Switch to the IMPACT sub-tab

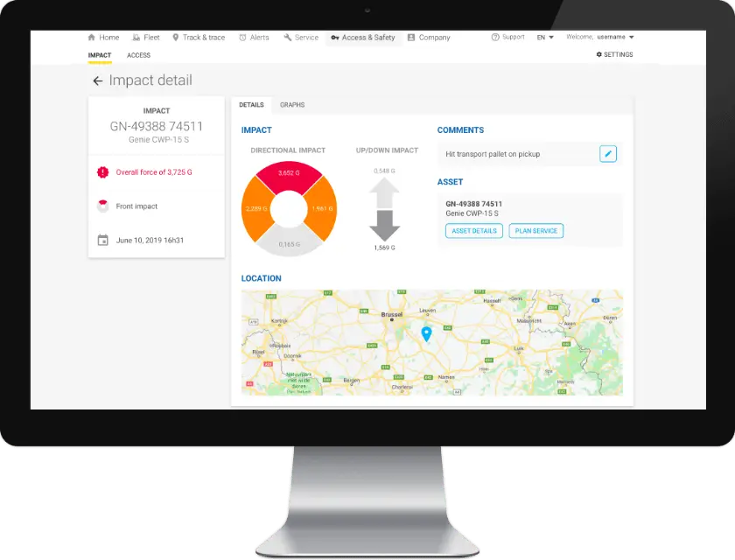[x=100, y=55]
